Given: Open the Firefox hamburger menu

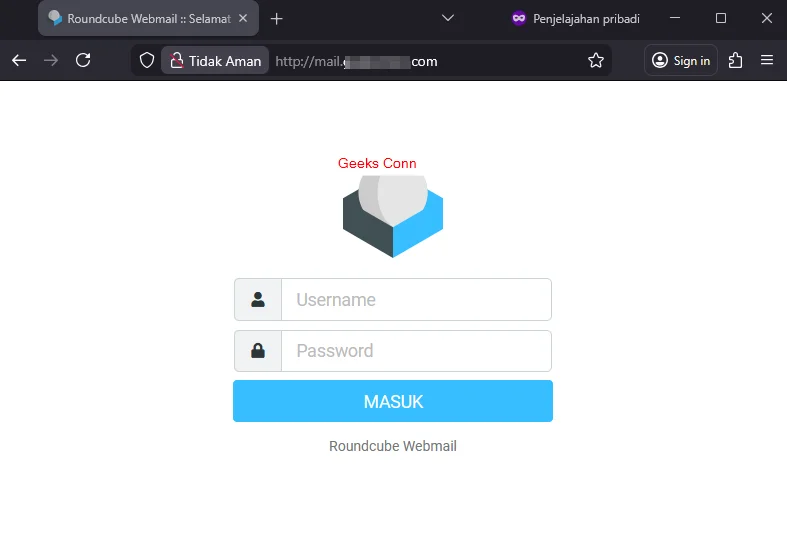Looking at the screenshot, I should coord(766,61).
